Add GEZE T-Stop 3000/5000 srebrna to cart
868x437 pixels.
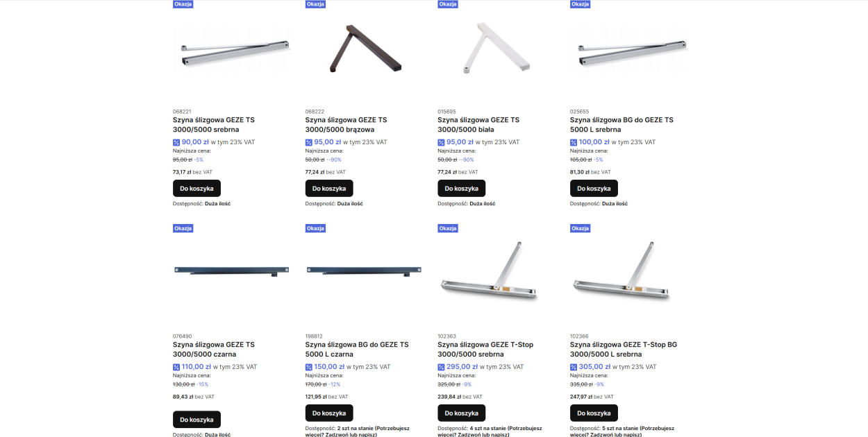(x=462, y=413)
